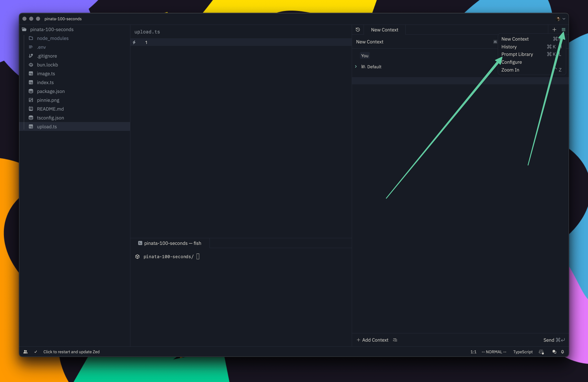Click to restart and update Zed

coord(71,352)
